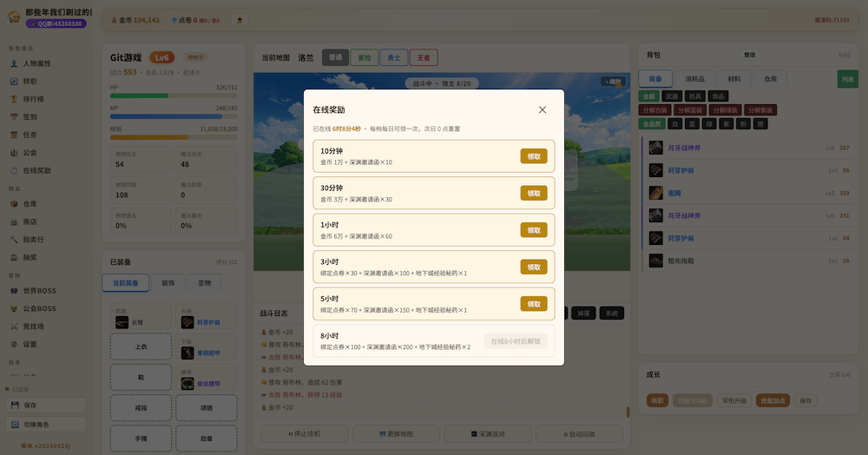Close the 在线奖励 dialog
868x455 pixels.
pos(542,109)
